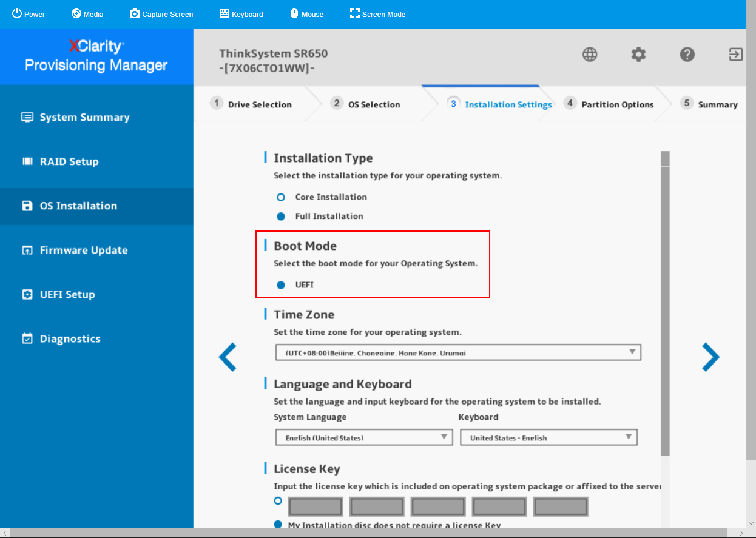
Task: Go to step 2 OS Selection
Action: coord(366,104)
